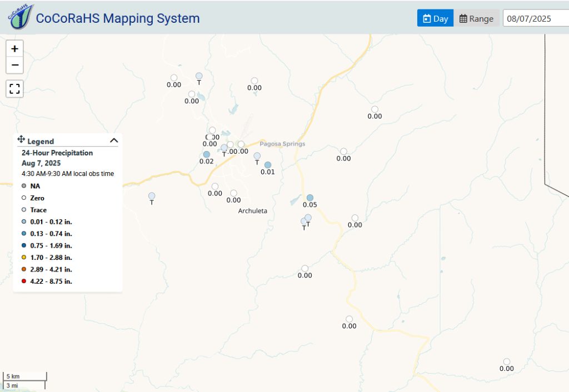Click the CoCoRaHS logo icon
Image resolution: width=569 pixels, height=392 pixels.
pyautogui.click(x=21, y=16)
